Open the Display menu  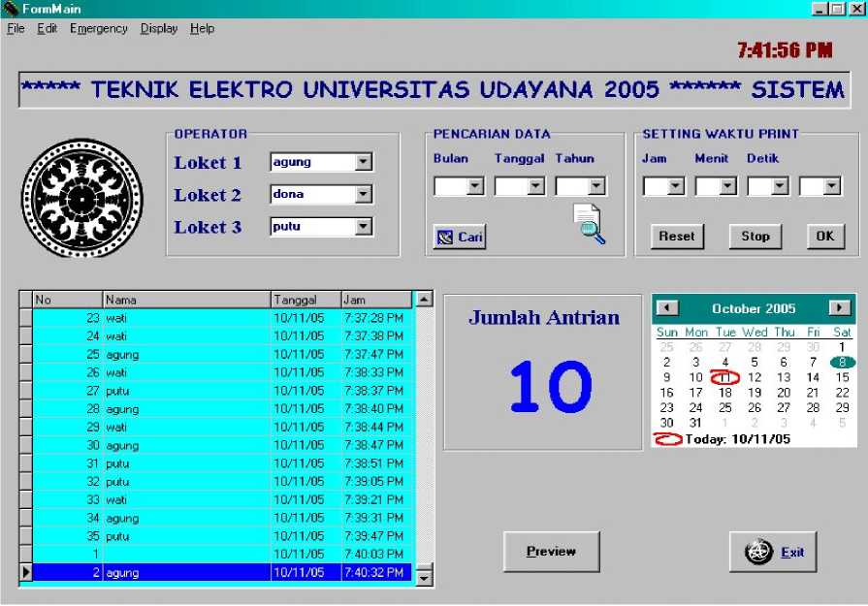click(x=159, y=29)
